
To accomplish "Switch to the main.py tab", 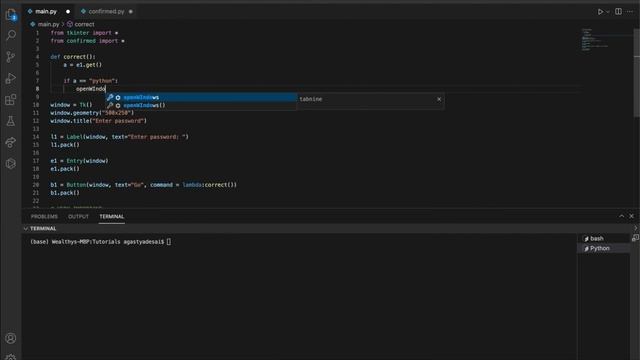I will click(46, 11).
